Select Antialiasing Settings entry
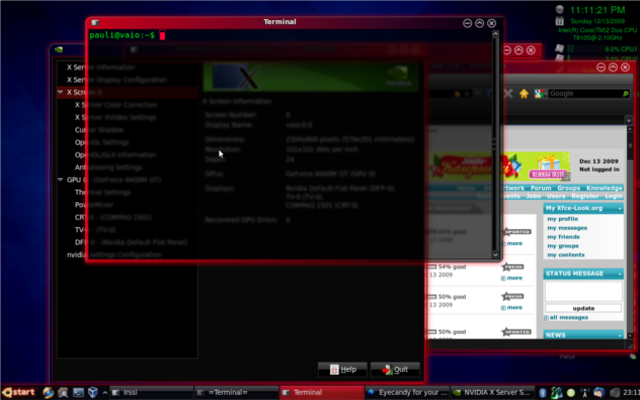Image resolution: width=640 pixels, height=400 pixels. tap(109, 168)
